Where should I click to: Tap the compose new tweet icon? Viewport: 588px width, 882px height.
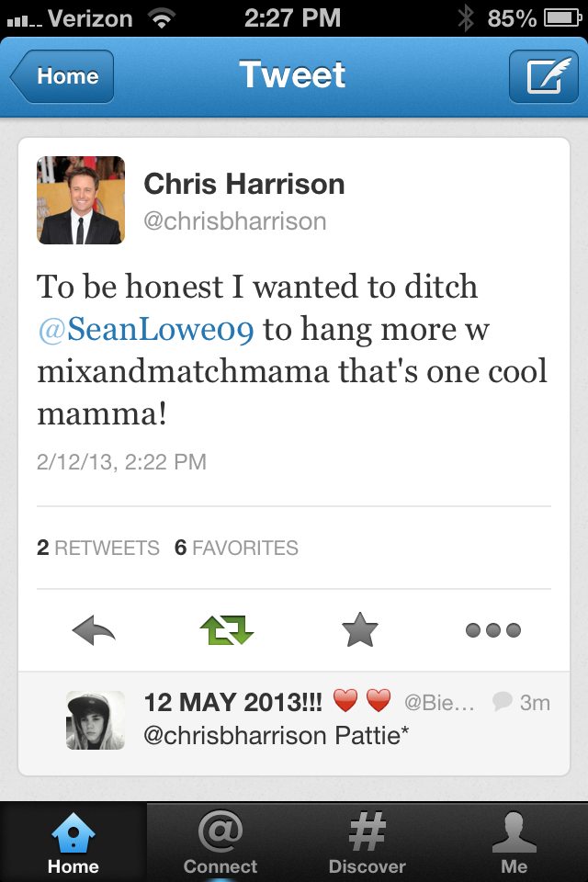(x=544, y=76)
